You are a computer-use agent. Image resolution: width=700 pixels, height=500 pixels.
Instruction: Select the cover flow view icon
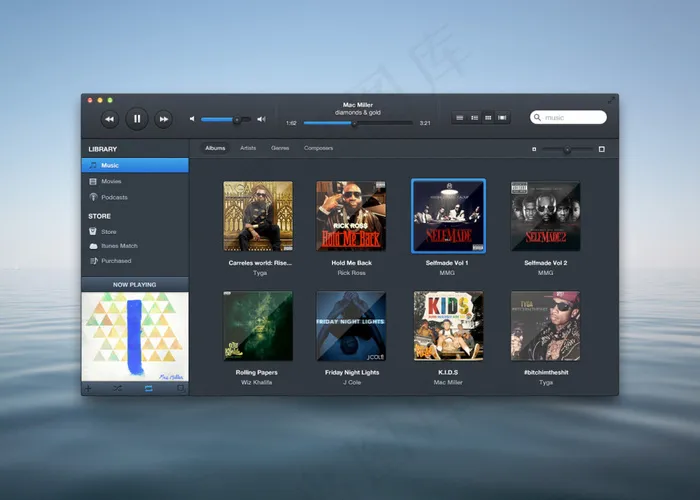click(502, 118)
